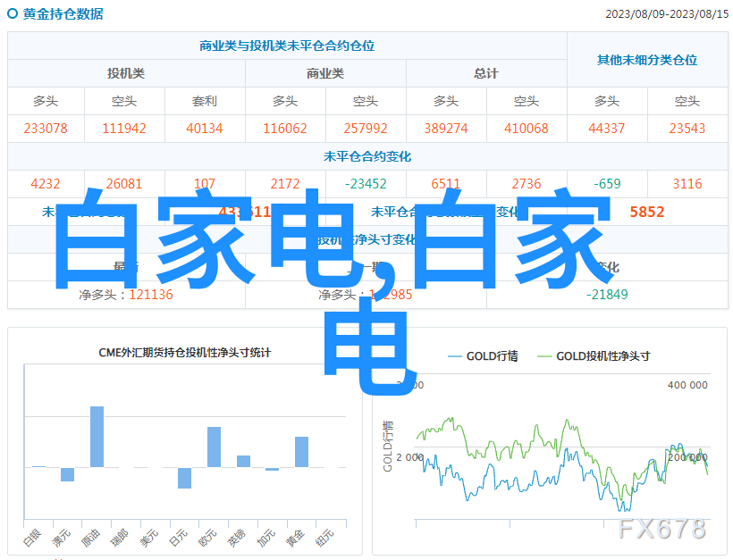The image size is (733, 560).
Task: Select the negative change value -23452
Action: click(366, 184)
